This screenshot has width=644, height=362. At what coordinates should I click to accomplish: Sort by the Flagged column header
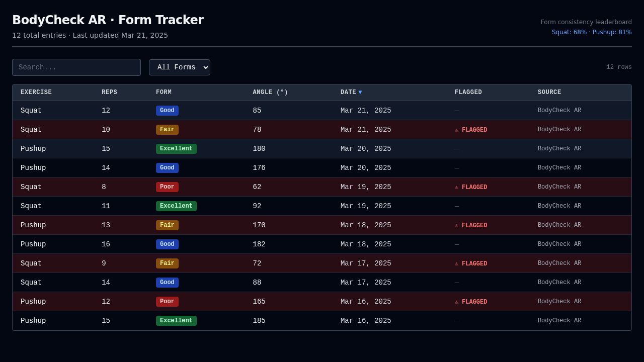(468, 93)
